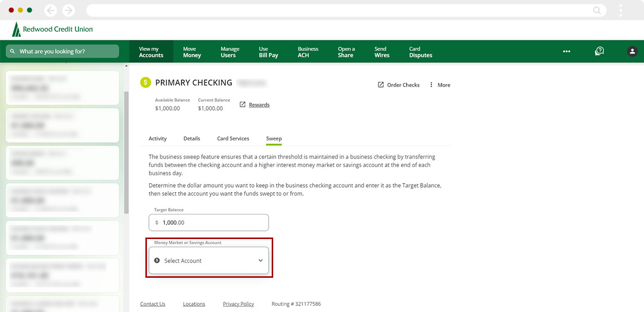The height and width of the screenshot is (312, 644).
Task: Open the Business ACH menu
Action: [308, 52]
